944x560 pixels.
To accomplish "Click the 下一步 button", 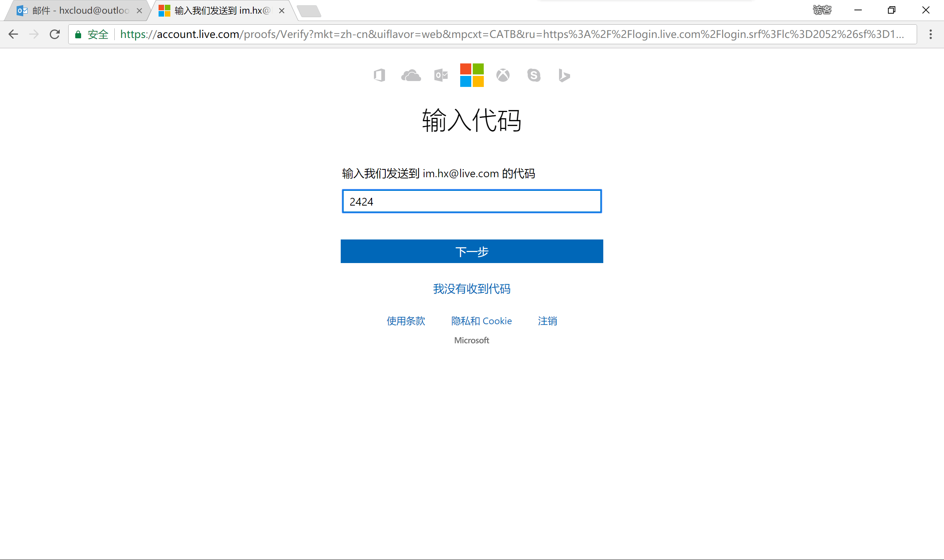I will 472,251.
